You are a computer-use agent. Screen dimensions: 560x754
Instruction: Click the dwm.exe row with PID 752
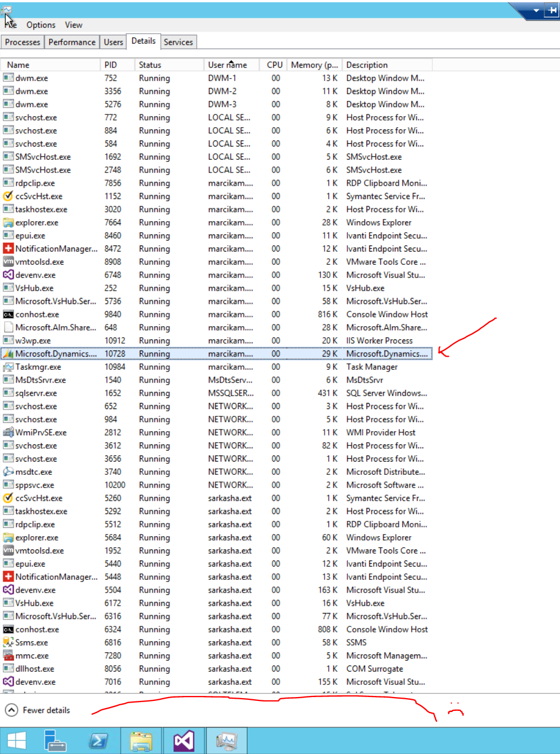(x=217, y=78)
